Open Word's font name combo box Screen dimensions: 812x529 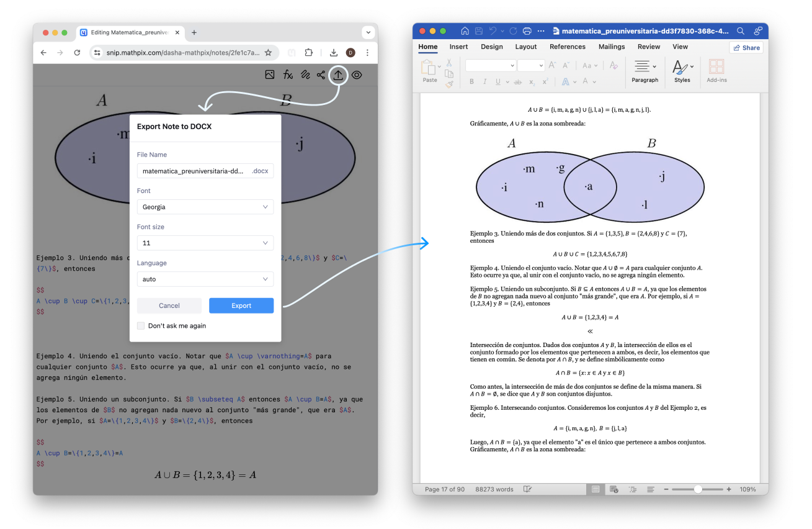tap(491, 65)
